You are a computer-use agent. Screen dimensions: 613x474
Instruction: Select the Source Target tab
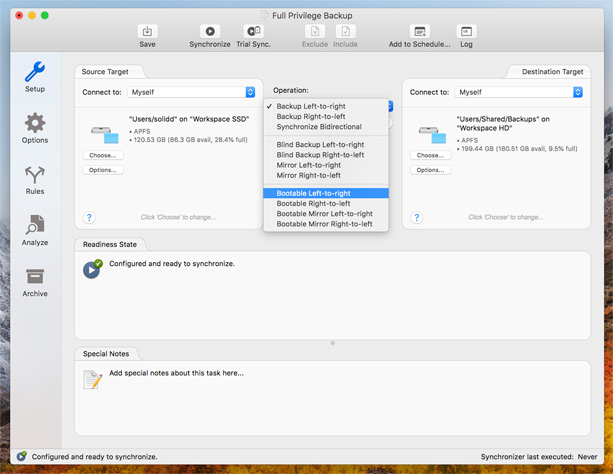click(105, 72)
